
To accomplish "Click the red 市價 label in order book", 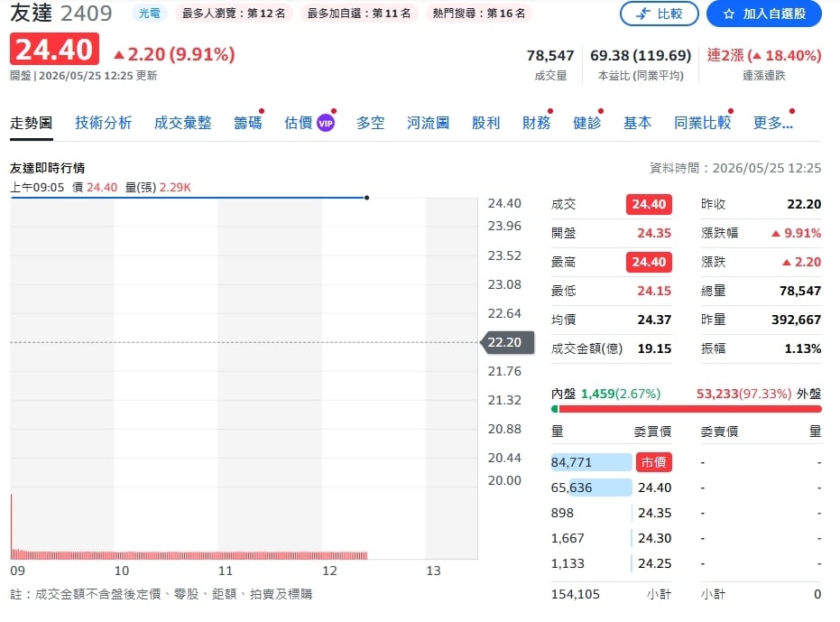I will (x=653, y=462).
